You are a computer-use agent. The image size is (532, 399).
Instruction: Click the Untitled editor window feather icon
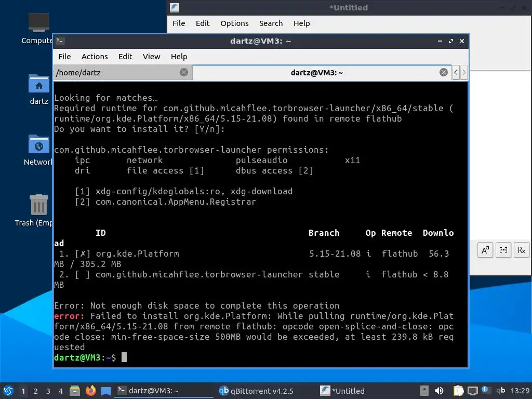pyautogui.click(x=175, y=7)
